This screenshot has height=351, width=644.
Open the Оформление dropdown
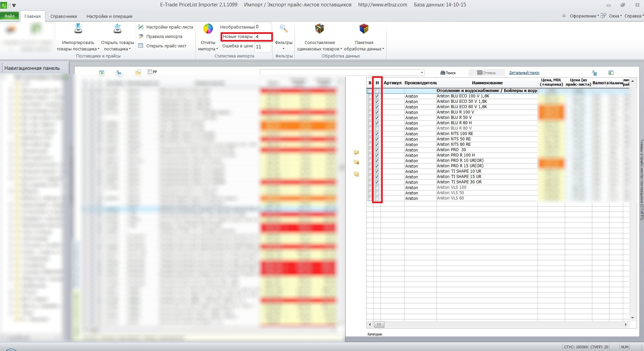[x=584, y=16]
